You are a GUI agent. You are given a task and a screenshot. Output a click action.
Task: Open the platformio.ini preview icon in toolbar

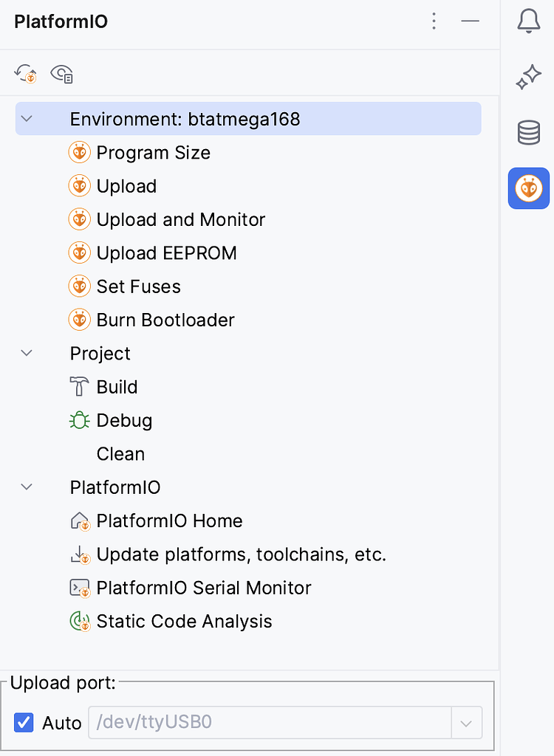(61, 73)
